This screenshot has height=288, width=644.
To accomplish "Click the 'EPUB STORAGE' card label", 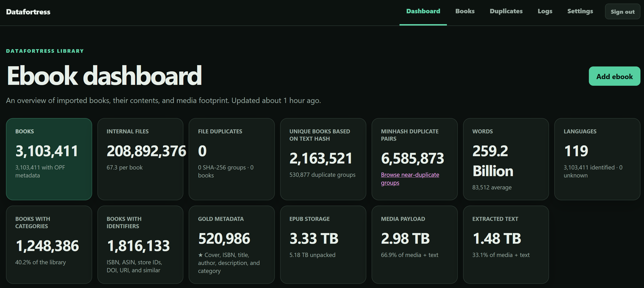I will [x=310, y=219].
